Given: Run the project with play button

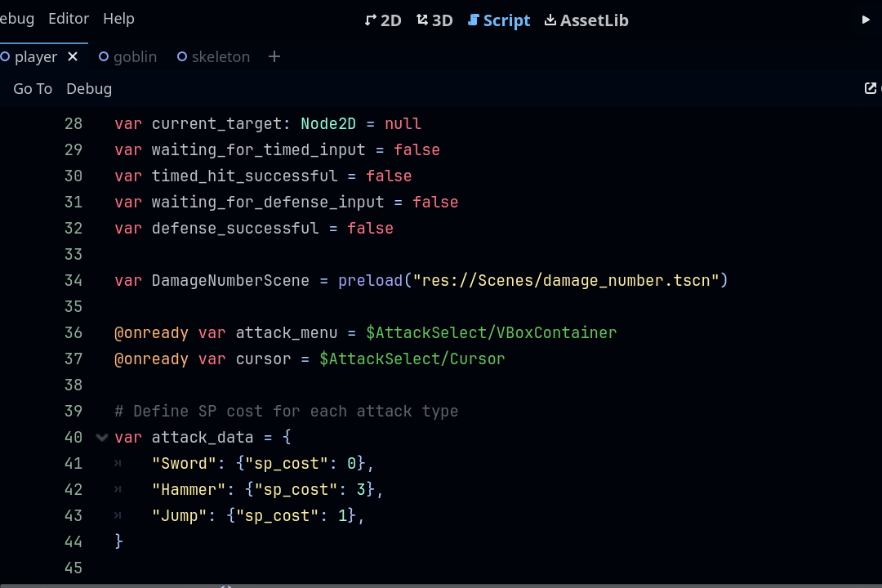Looking at the screenshot, I should (x=866, y=20).
